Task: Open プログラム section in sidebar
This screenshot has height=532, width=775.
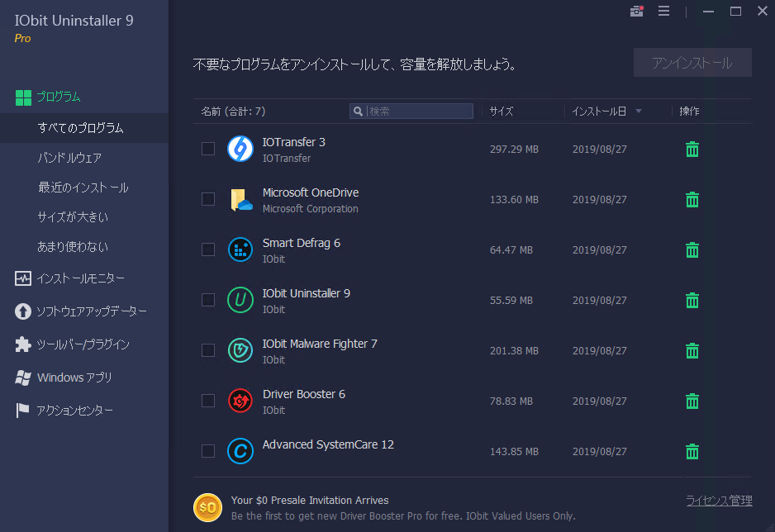Action: point(59,97)
